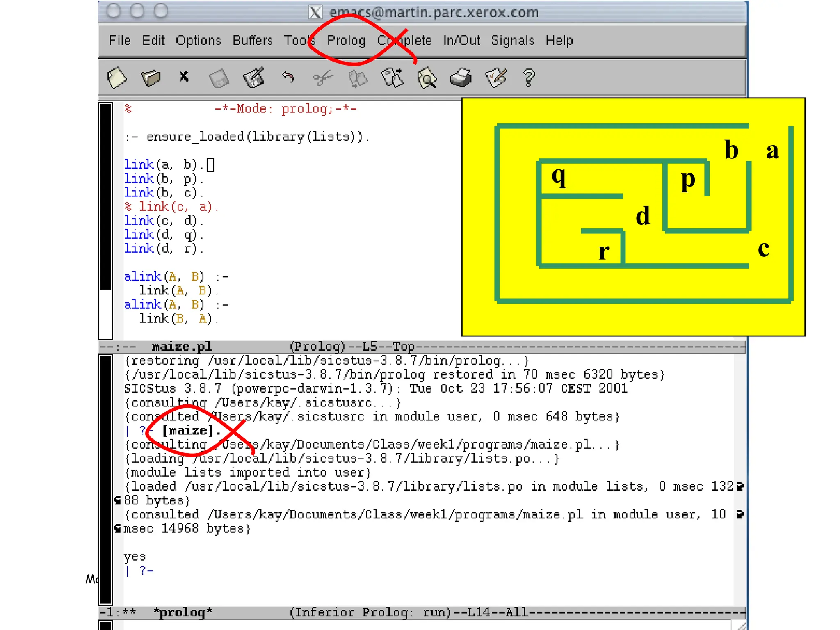This screenshot has width=840, height=630.
Task: Open the Edit menu
Action: point(153,40)
